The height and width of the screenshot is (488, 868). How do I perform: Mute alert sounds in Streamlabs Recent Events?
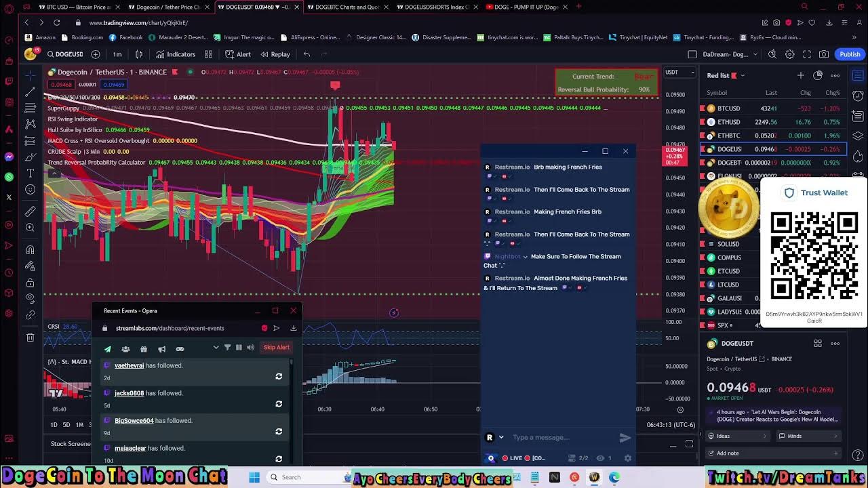tap(250, 348)
